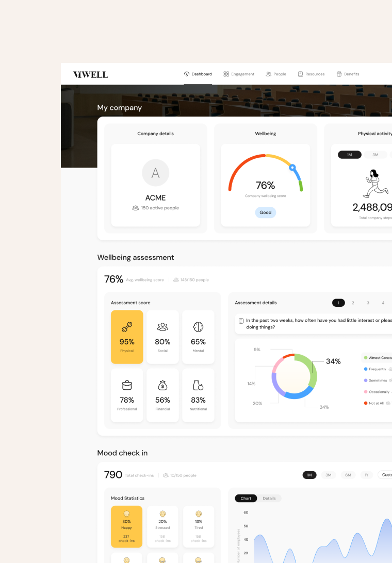Screen dimensions: 392x563
Task: Click the money bag icon on Financial card
Action: [x=163, y=385]
